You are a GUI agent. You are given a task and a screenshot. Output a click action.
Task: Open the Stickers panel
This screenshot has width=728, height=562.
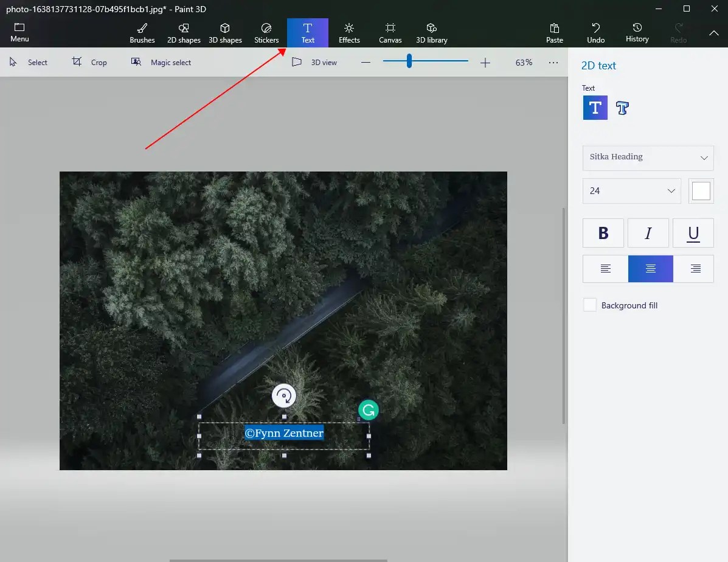click(x=266, y=32)
